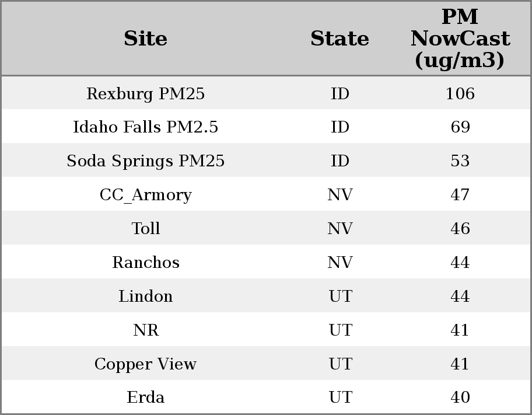Click the ID state cell for Rexburg PM25

point(339,94)
